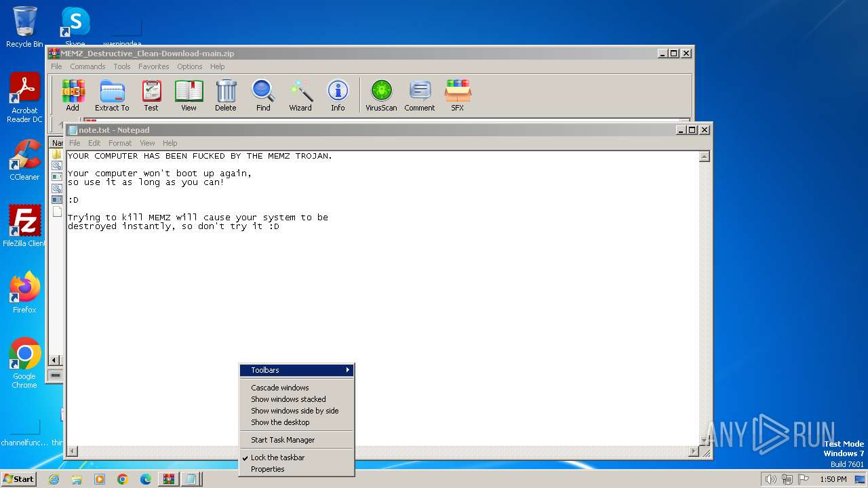Image resolution: width=868 pixels, height=488 pixels.
Task: Open the Comment tool
Action: [420, 95]
